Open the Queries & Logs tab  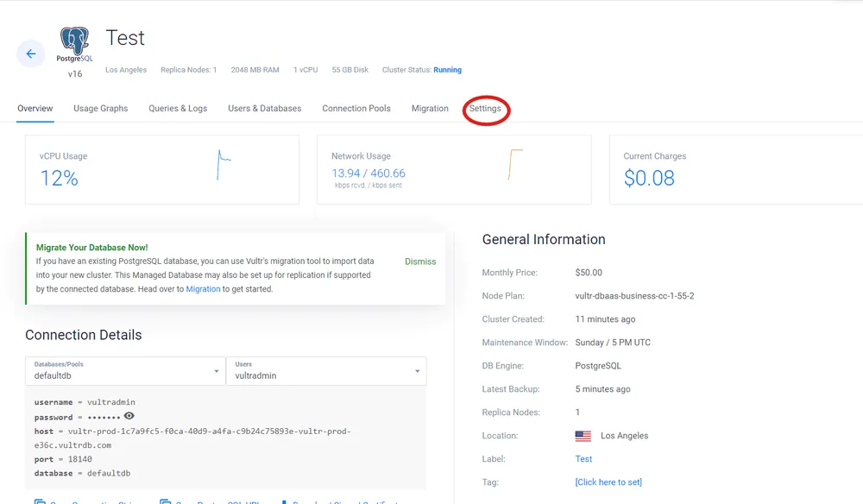[x=178, y=109]
